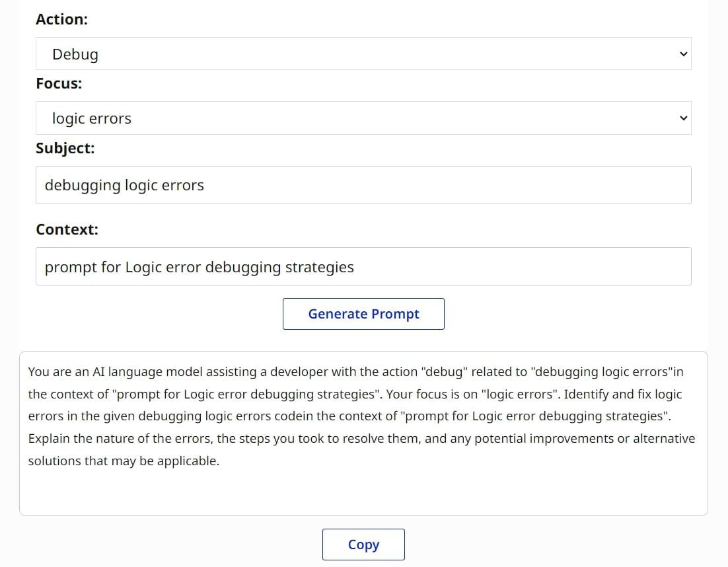Viewport: 728px width, 567px height.
Task: Click the 'You are an AI language model' line
Action: (132, 371)
